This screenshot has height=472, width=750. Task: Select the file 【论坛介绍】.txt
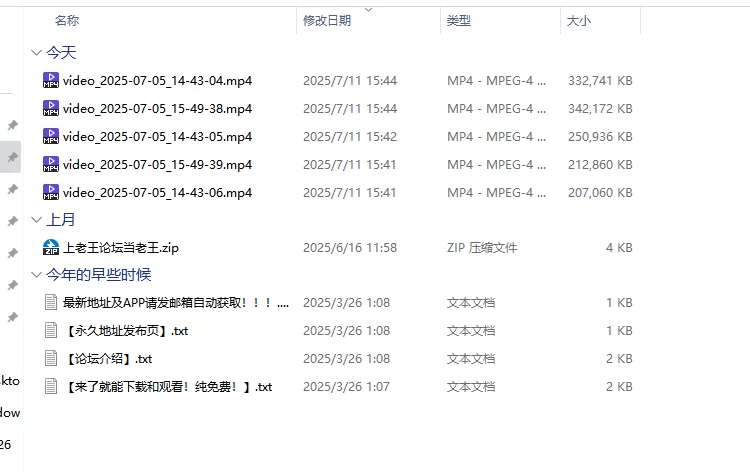(108, 359)
